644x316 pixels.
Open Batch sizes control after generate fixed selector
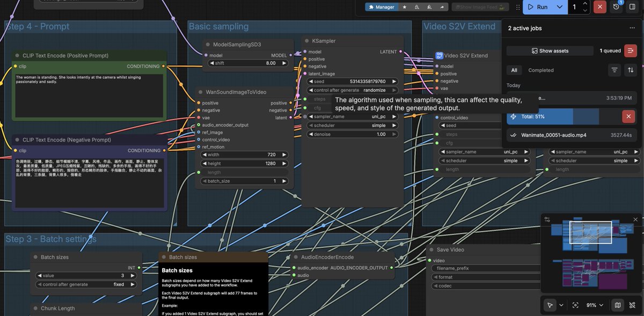tap(86, 284)
